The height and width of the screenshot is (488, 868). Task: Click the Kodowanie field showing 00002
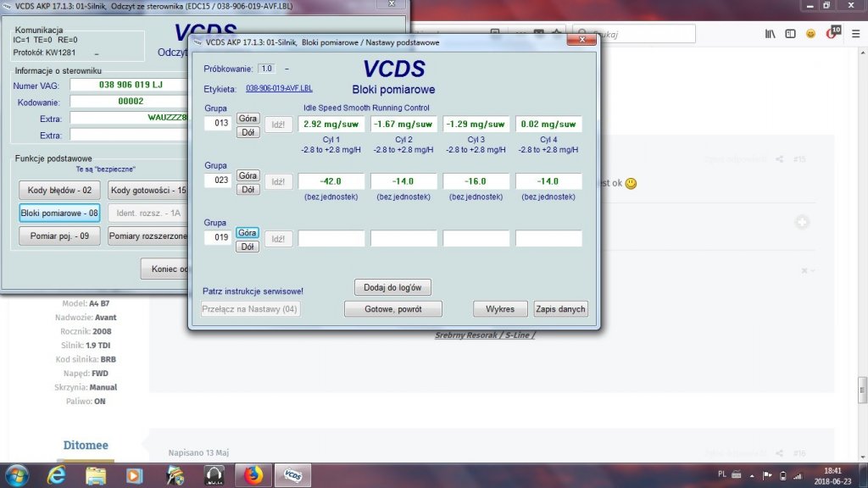(130, 102)
